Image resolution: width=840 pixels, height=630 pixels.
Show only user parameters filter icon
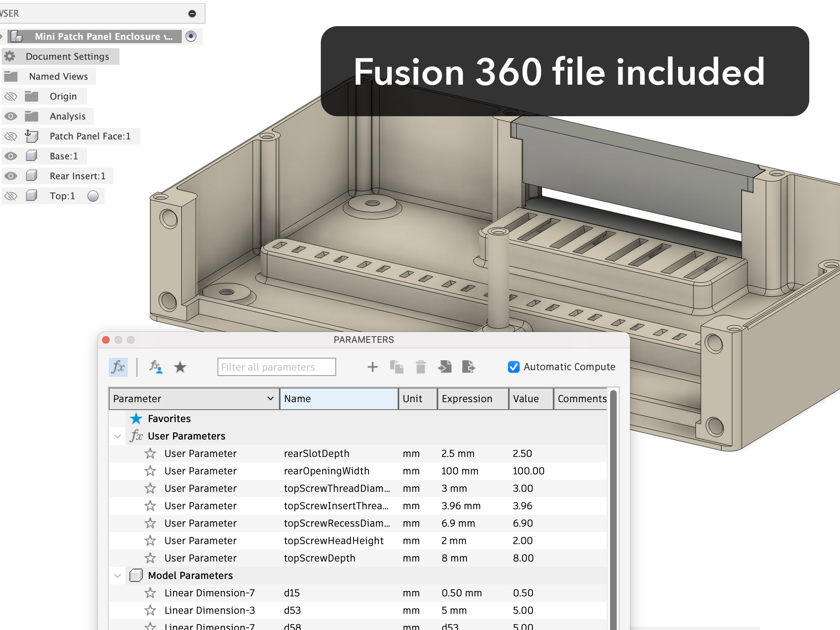pos(156,367)
